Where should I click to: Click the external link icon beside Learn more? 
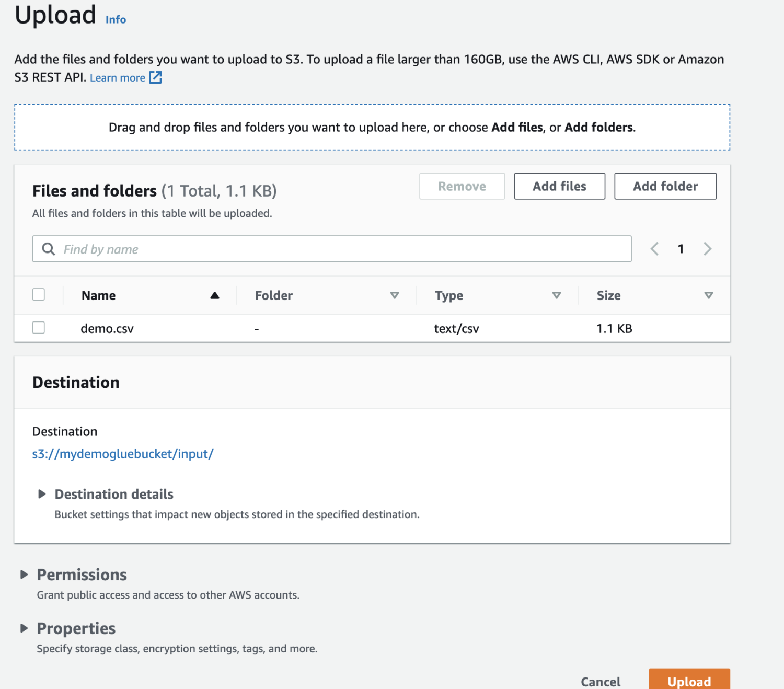tap(155, 77)
